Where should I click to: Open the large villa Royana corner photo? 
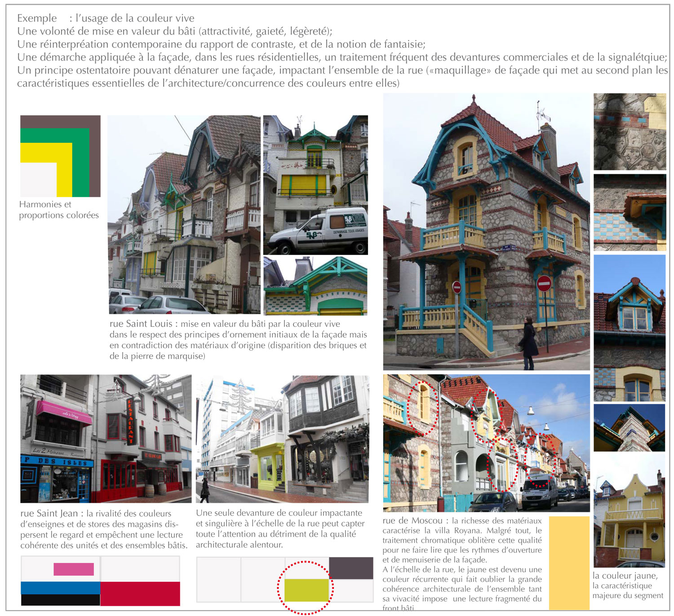(x=486, y=232)
